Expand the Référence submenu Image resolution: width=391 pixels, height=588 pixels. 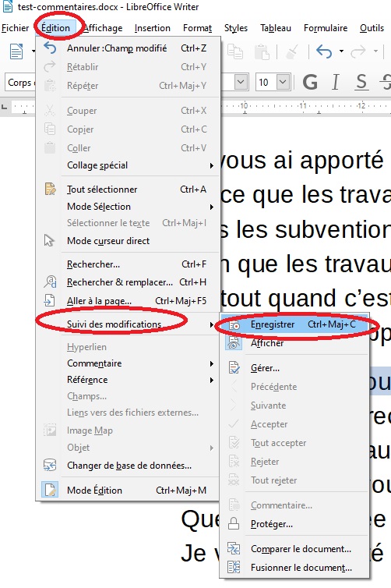tap(127, 380)
